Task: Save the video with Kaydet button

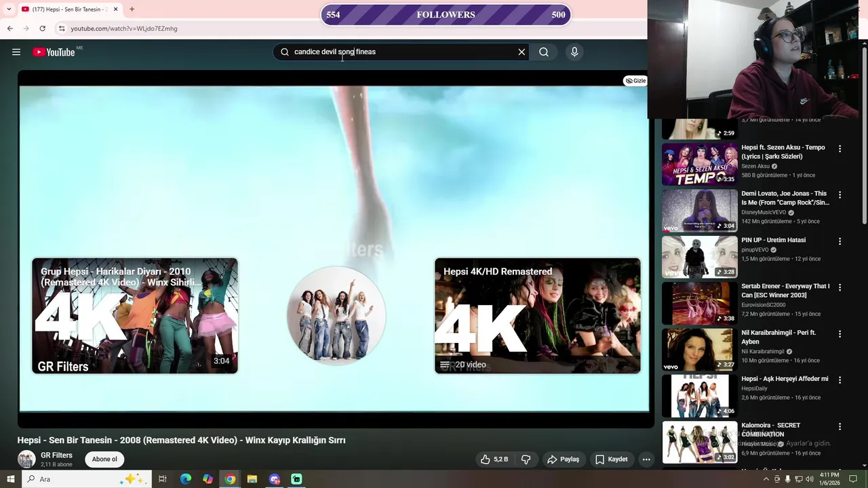Action: (x=611, y=460)
